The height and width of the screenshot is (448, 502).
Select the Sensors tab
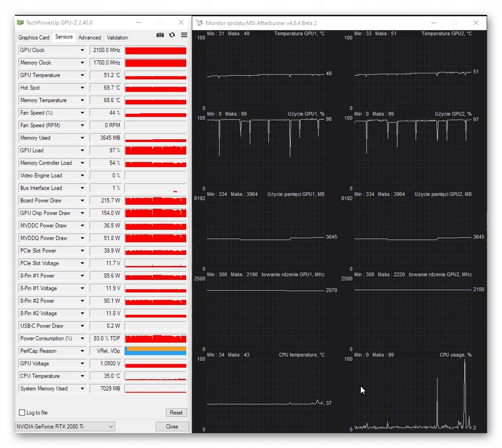[x=64, y=37]
